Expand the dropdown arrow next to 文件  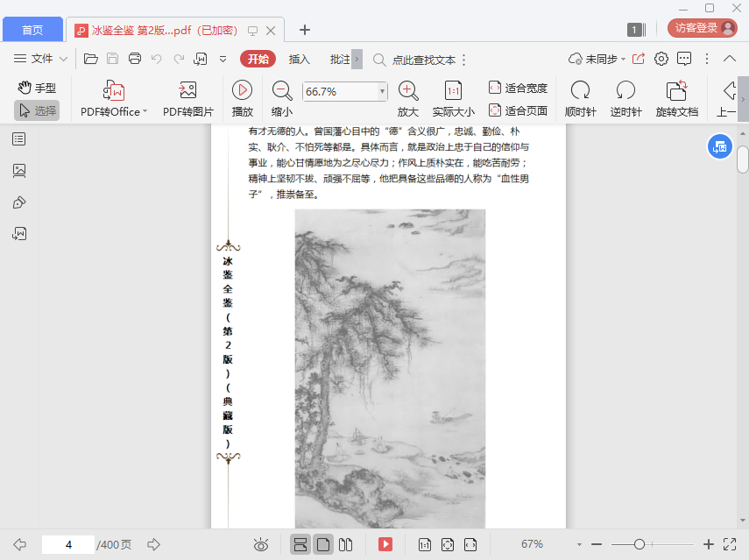click(64, 59)
